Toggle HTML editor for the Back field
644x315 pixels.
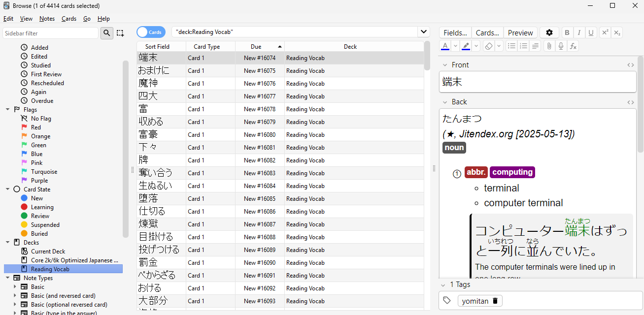[630, 102]
